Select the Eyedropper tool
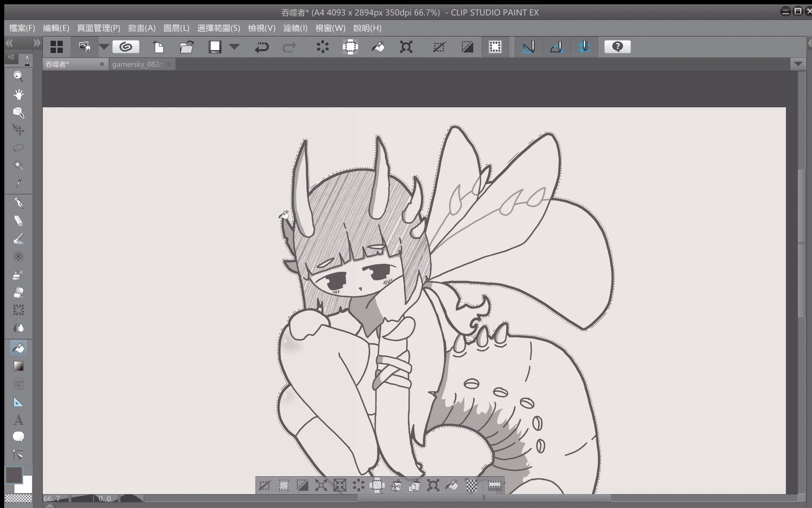The image size is (812, 508). point(18,183)
